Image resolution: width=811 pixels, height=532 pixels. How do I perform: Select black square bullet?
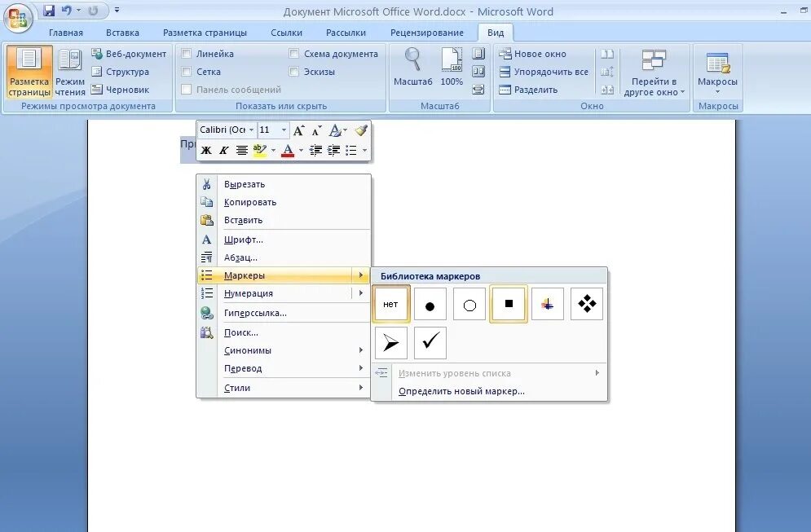[509, 304]
